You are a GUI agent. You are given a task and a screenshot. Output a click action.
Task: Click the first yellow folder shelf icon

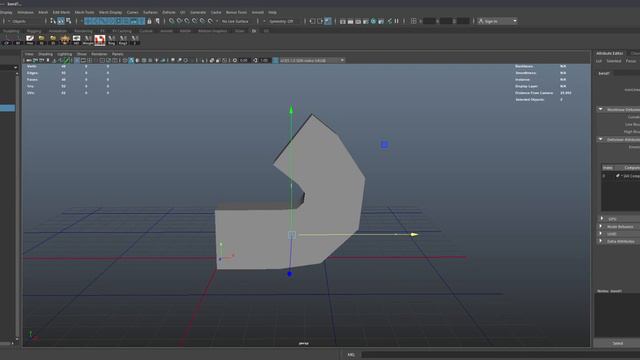(41, 40)
